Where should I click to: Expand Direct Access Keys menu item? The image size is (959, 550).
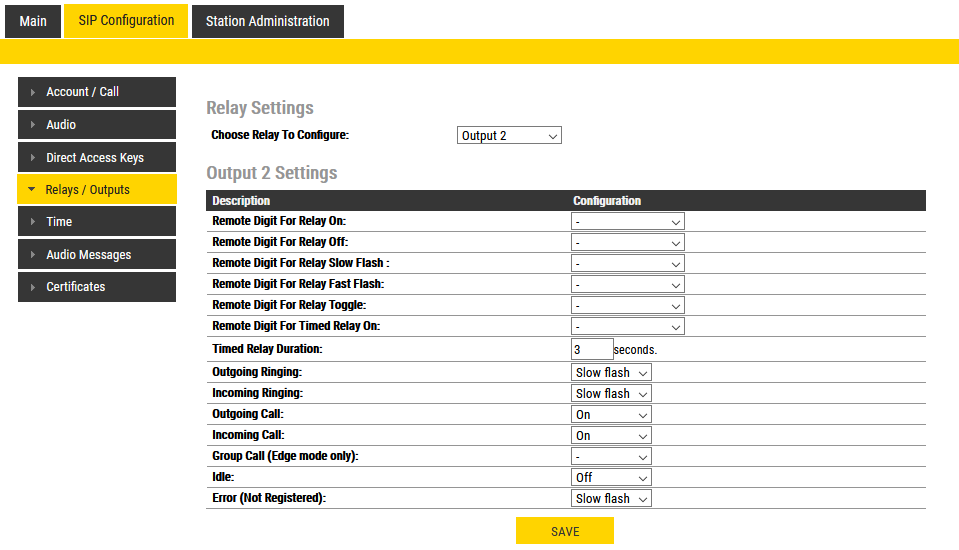pyautogui.click(x=97, y=158)
